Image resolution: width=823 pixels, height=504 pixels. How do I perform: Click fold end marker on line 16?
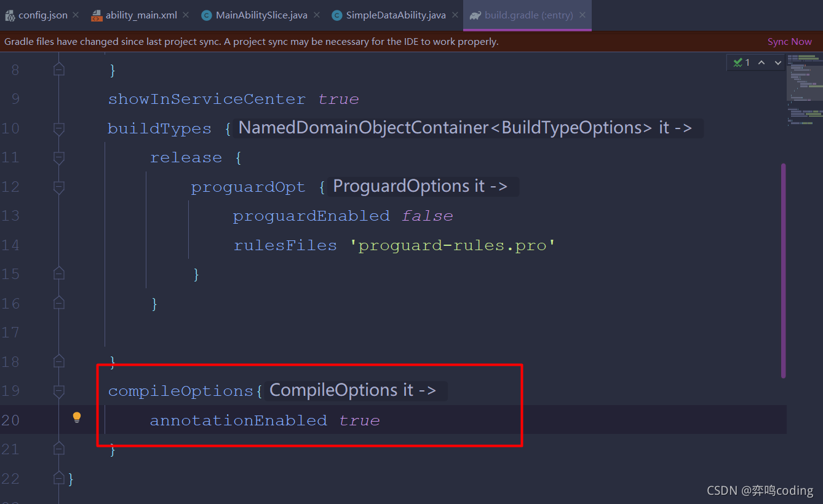[x=59, y=303]
